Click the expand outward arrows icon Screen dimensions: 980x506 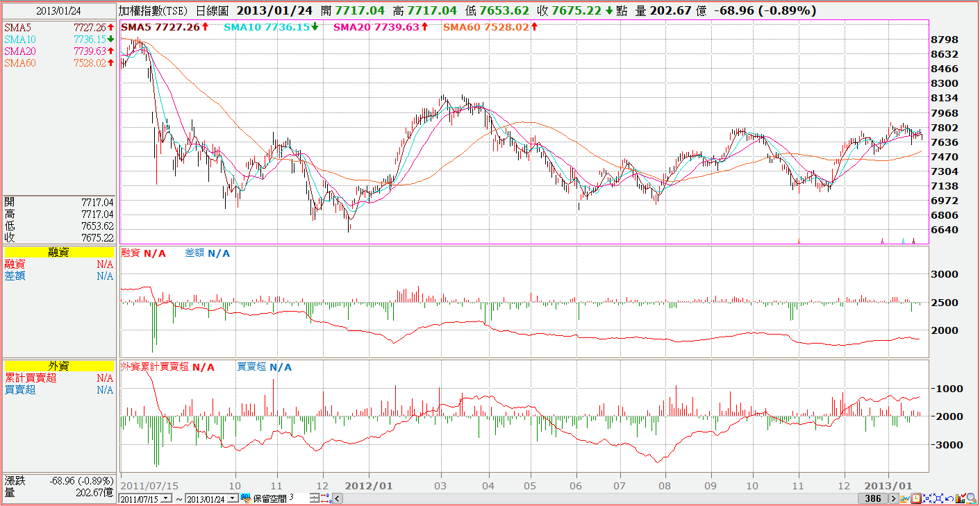point(938,498)
